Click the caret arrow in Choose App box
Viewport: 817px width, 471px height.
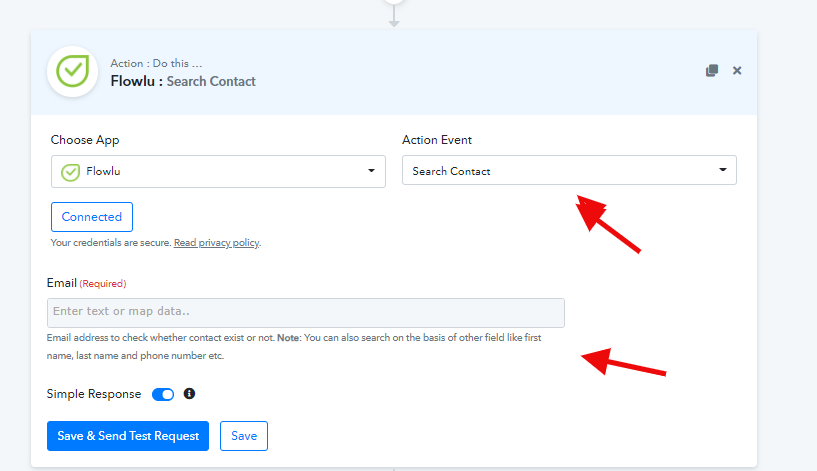point(372,171)
